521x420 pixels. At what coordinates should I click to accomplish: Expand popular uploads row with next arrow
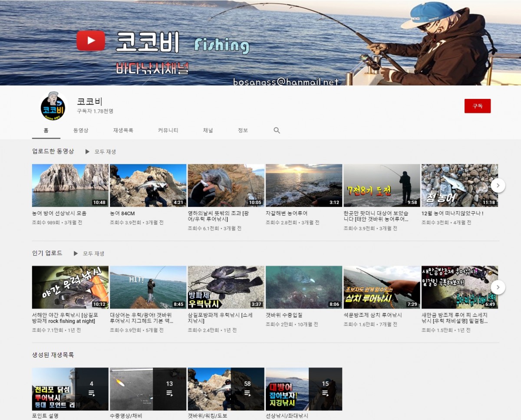[x=498, y=287]
